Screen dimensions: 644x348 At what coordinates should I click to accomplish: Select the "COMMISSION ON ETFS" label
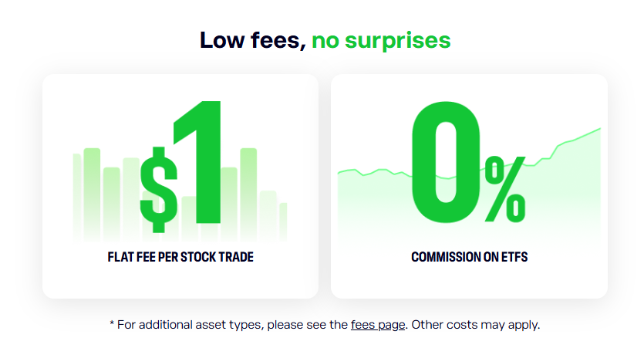469,257
